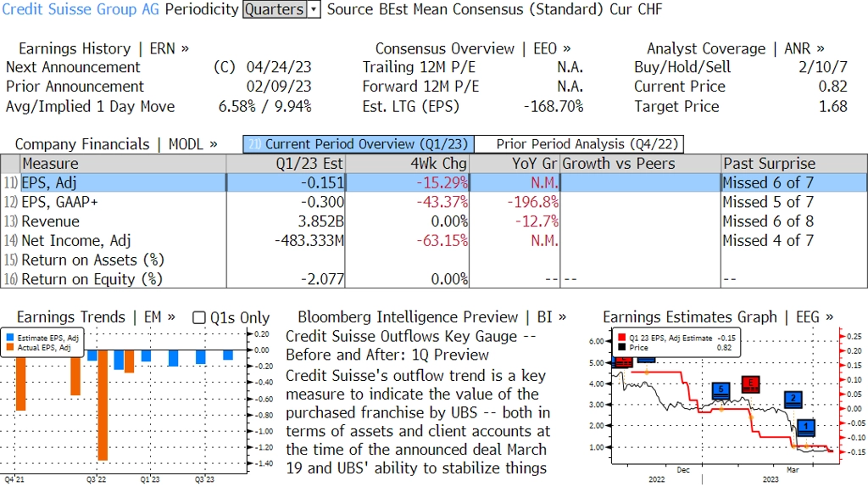Open the Periodicity dropdown arrow

pyautogui.click(x=314, y=9)
